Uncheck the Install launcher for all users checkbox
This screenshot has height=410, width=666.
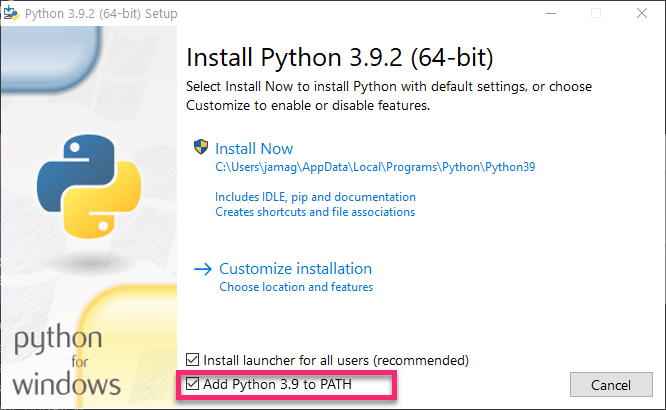pyautogui.click(x=194, y=360)
